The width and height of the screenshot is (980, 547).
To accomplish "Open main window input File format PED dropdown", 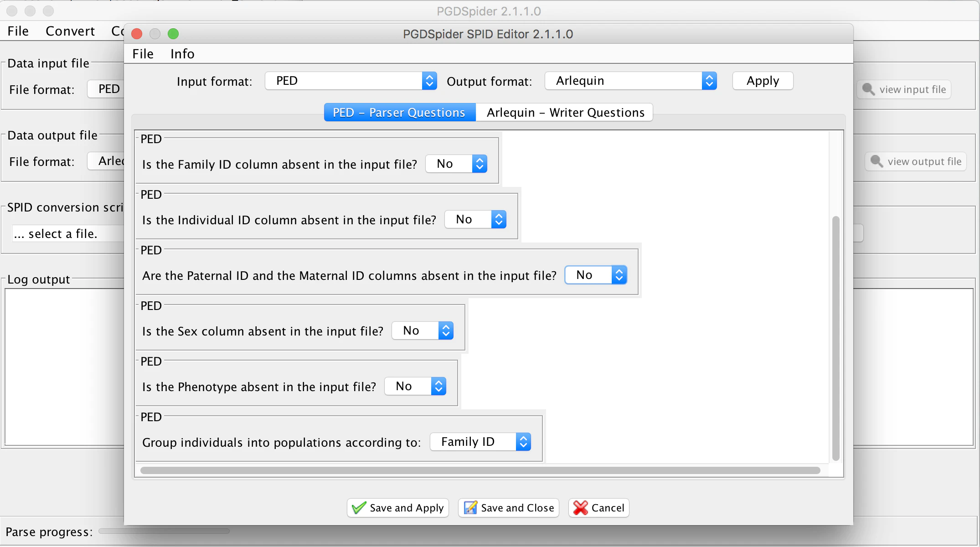I will click(106, 89).
